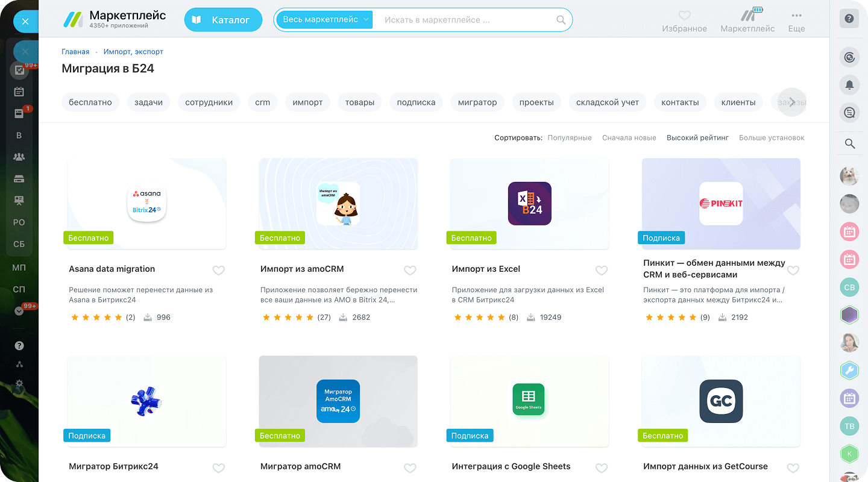Click the help question mark in right panel
This screenshot has height=482, width=868.
[849, 19]
